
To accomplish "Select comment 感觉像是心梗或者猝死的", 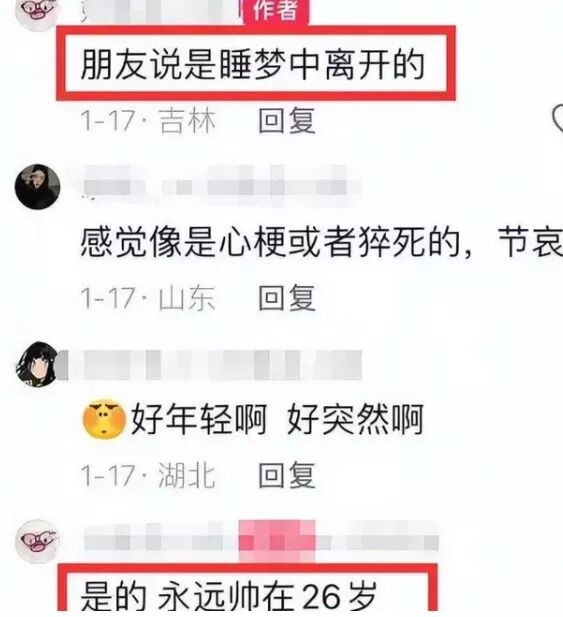I will coord(270,242).
